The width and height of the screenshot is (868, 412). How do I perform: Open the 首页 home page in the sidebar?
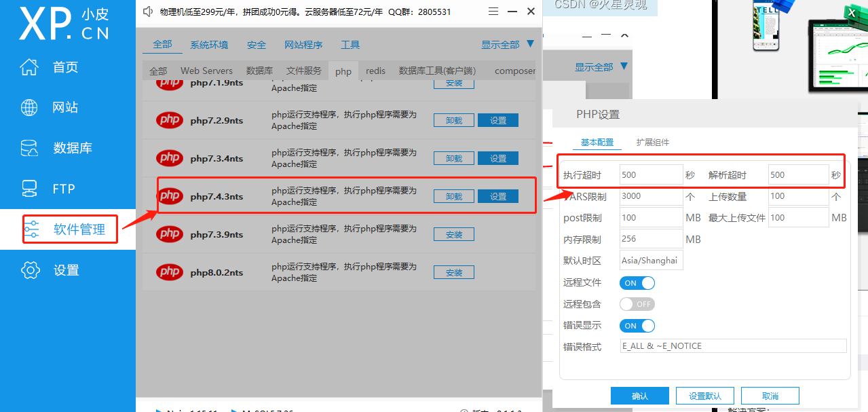(x=50, y=67)
